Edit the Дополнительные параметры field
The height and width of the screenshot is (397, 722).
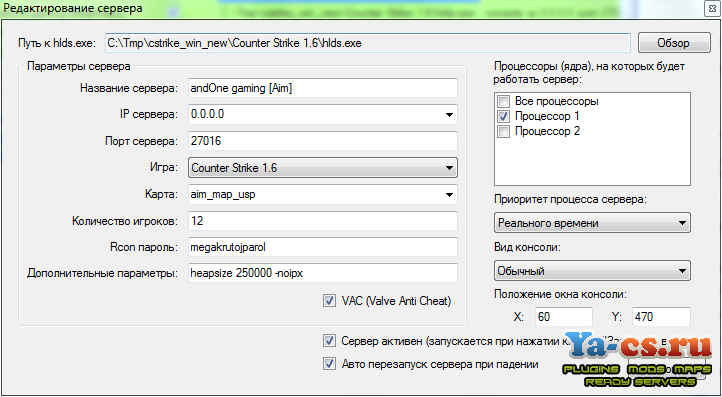323,273
